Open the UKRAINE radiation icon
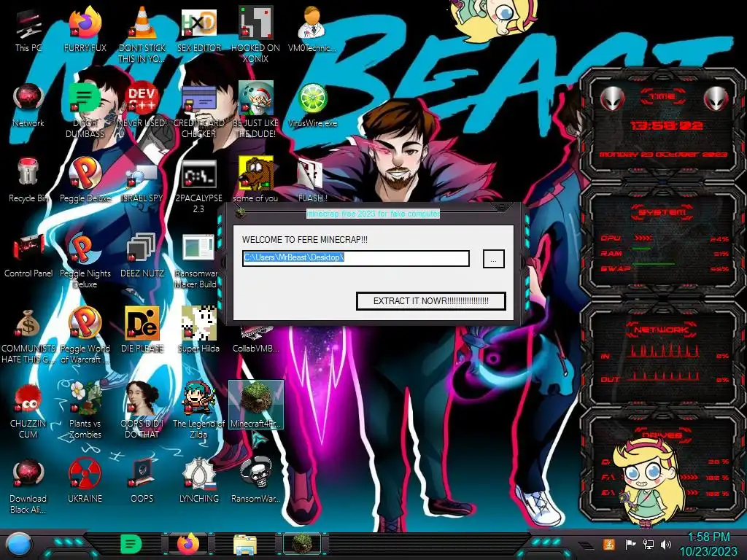Screen dimensions: 747x560 pos(85,481)
